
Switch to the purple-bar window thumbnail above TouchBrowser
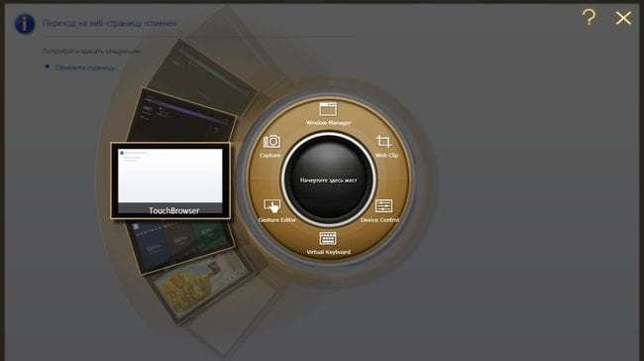click(x=183, y=116)
